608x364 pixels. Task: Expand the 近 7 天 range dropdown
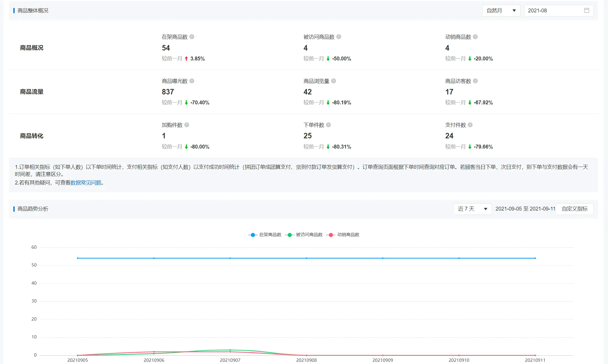(472, 209)
